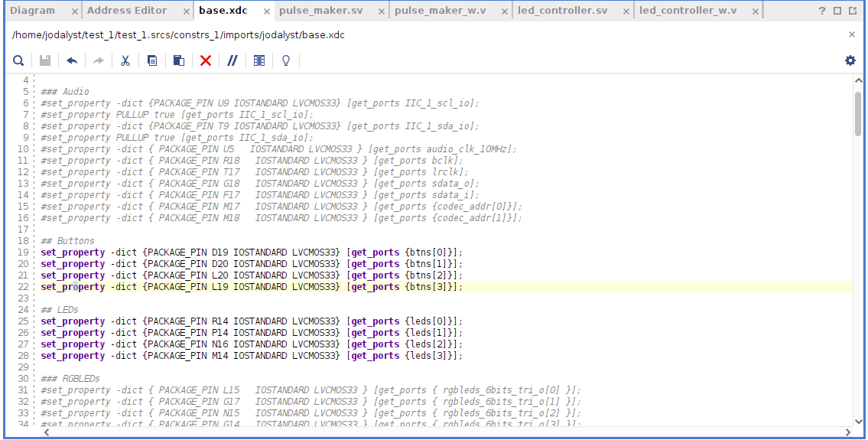This screenshot has width=868, height=440.
Task: Open the led_controller.sv tab
Action: tap(562, 11)
